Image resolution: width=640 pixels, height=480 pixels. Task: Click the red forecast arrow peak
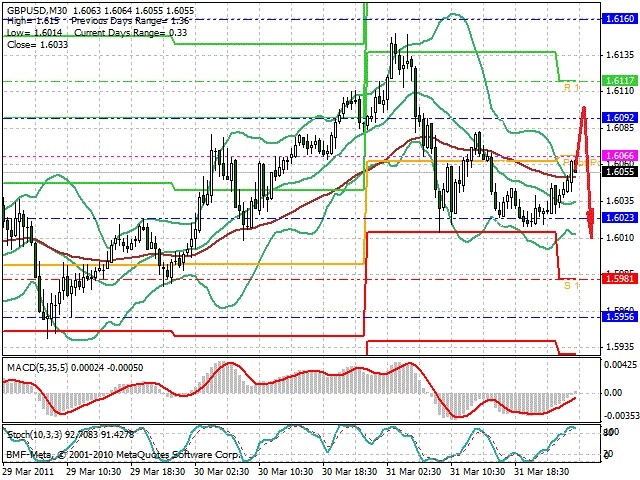pos(584,108)
